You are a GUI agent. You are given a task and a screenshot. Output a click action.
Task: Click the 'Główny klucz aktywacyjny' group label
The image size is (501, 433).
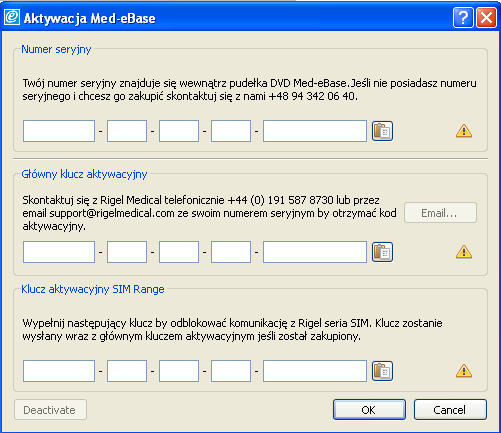pos(84,174)
